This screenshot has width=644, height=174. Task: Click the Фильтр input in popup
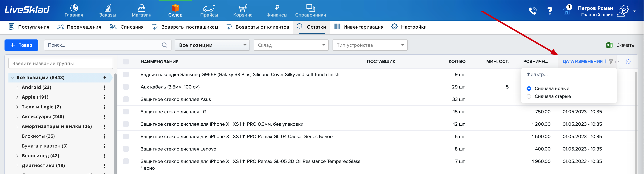click(568, 74)
